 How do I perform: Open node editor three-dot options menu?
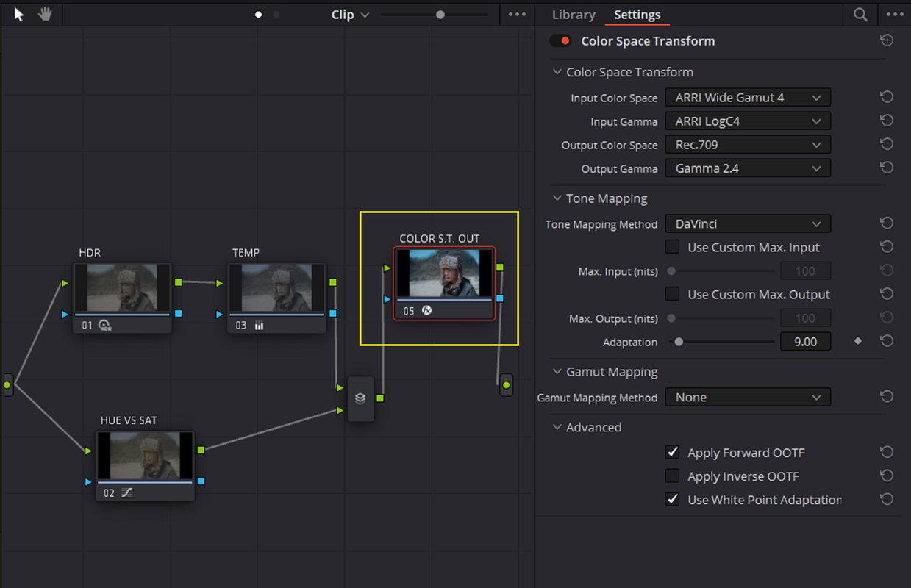[517, 14]
